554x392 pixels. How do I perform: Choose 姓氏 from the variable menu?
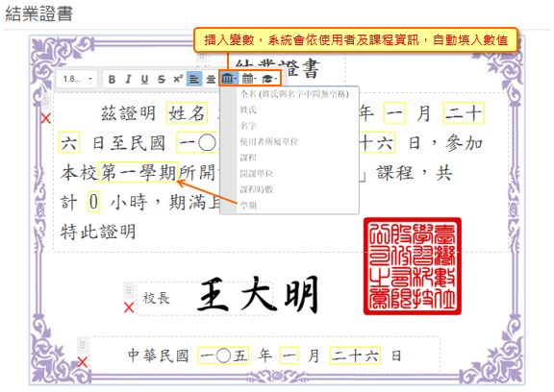(x=248, y=110)
